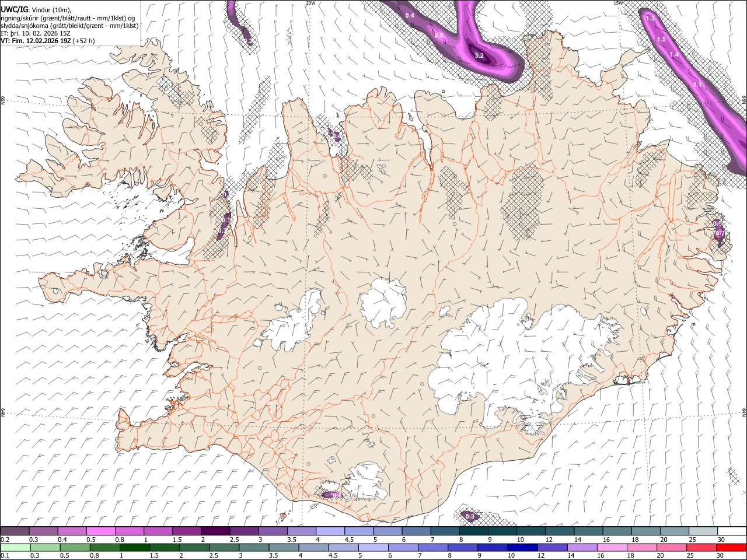Click the 'slydda/snjókoma' legend description line

69,26
